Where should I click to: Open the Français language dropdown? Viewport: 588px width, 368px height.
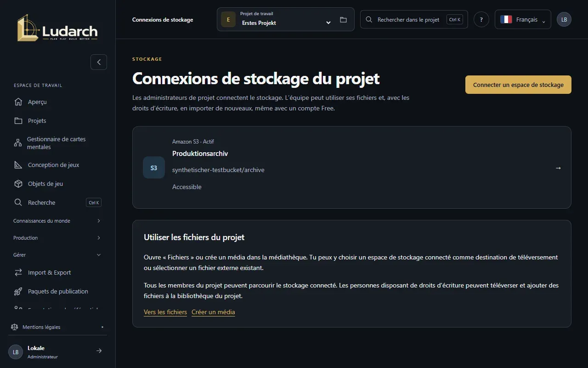[523, 19]
